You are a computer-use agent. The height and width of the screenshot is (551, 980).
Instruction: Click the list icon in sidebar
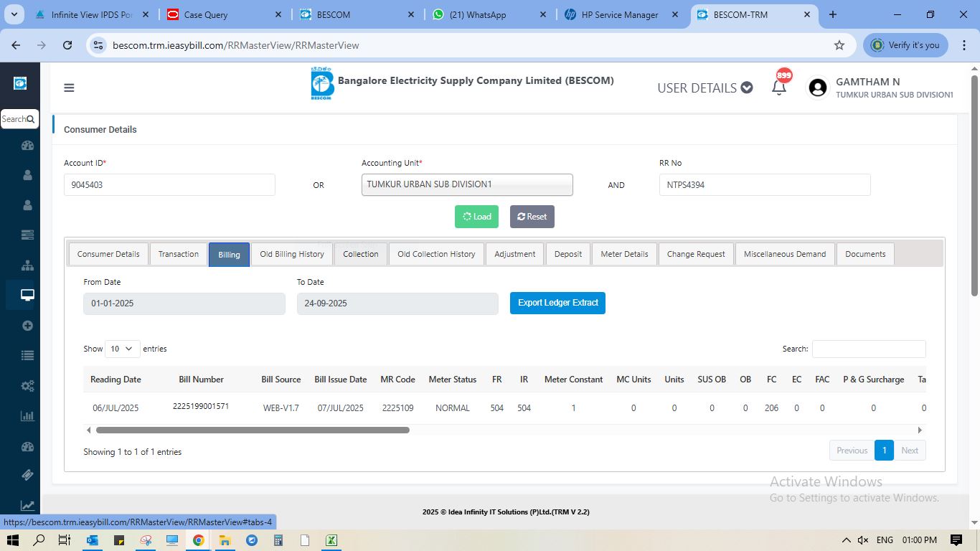pyautogui.click(x=27, y=355)
